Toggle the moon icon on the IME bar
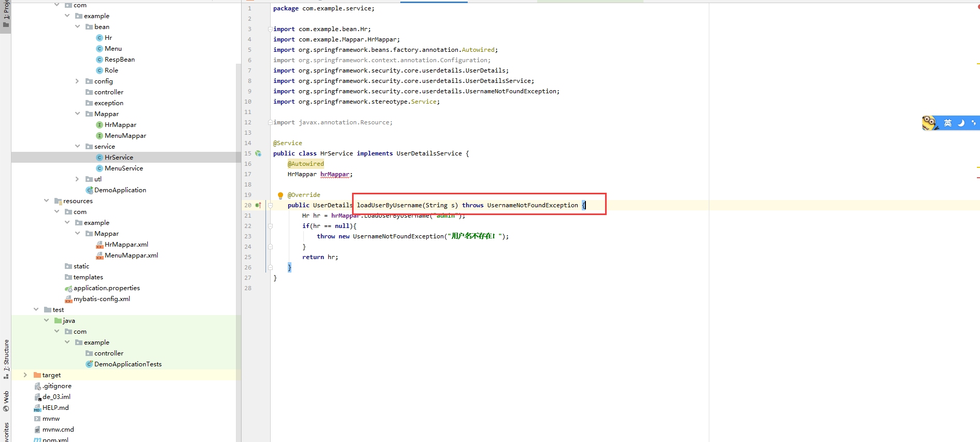The image size is (980, 442). pos(961,123)
